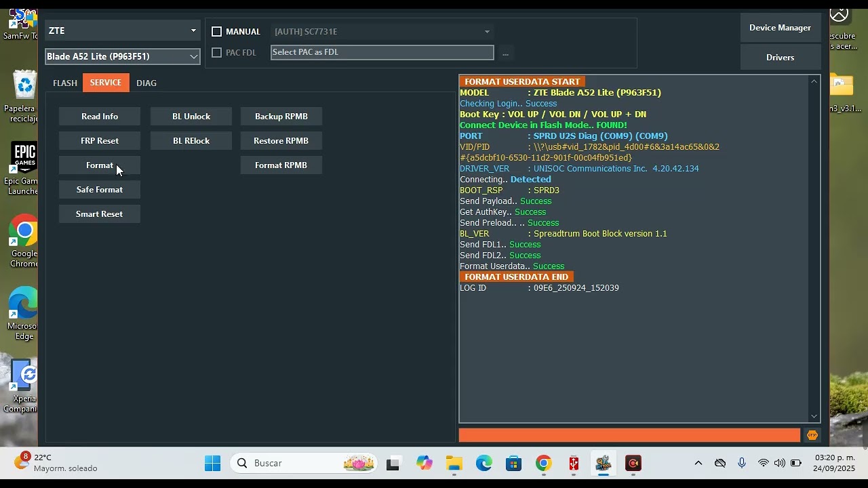Screen dimensions: 868x488
Task: Click the BL Relock button
Action: coord(191,141)
